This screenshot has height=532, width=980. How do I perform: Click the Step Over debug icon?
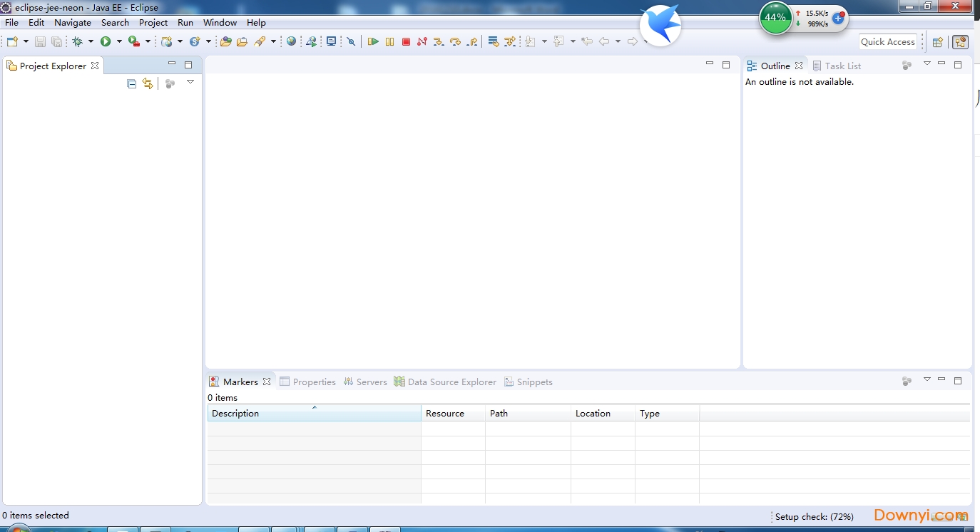pyautogui.click(x=455, y=41)
